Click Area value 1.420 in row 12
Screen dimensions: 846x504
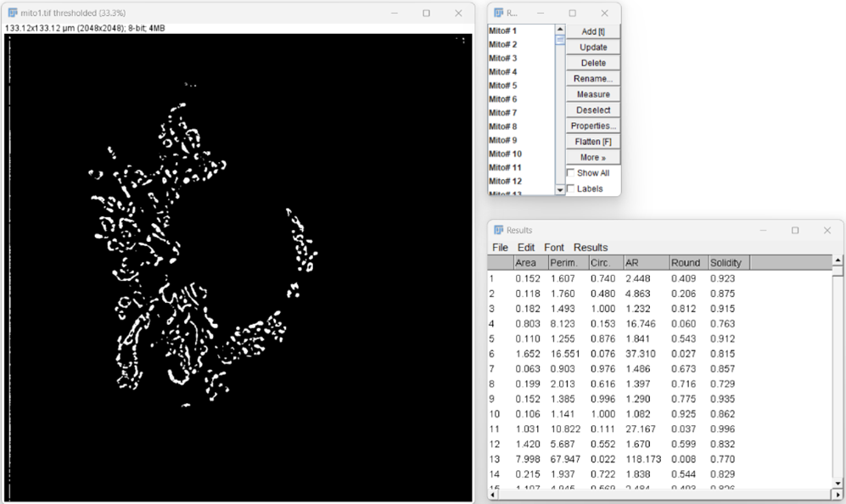pyautogui.click(x=527, y=444)
